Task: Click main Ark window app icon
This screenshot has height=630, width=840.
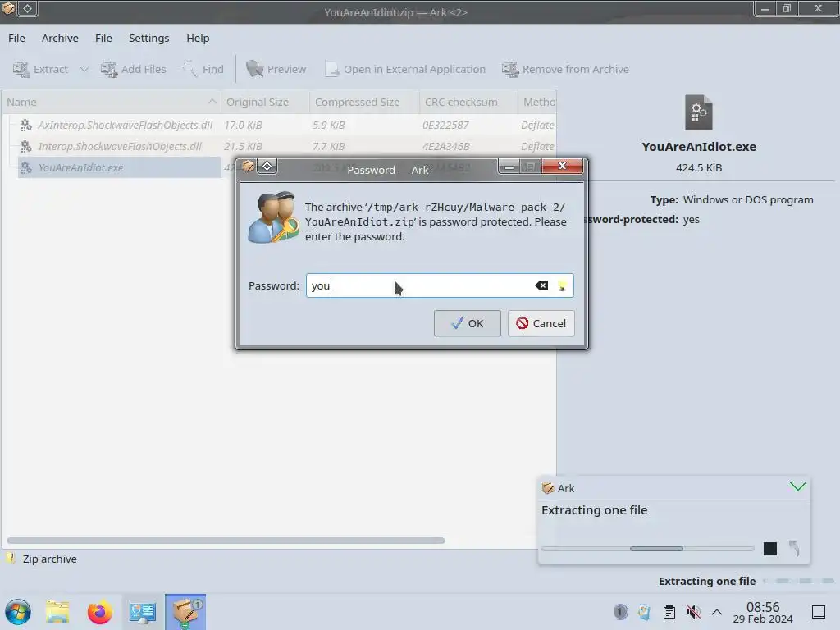Action: [8, 8]
